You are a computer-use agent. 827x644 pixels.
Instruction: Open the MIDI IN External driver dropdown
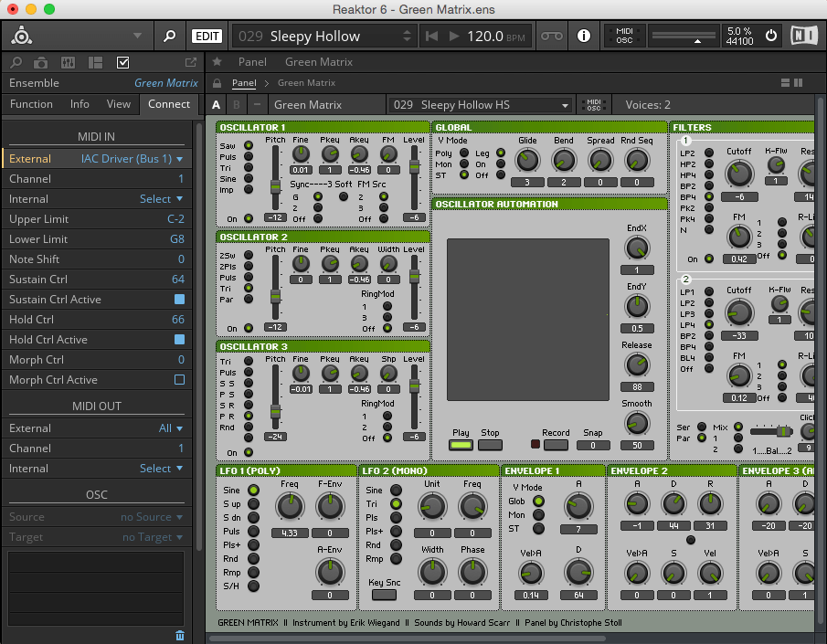tap(132, 159)
